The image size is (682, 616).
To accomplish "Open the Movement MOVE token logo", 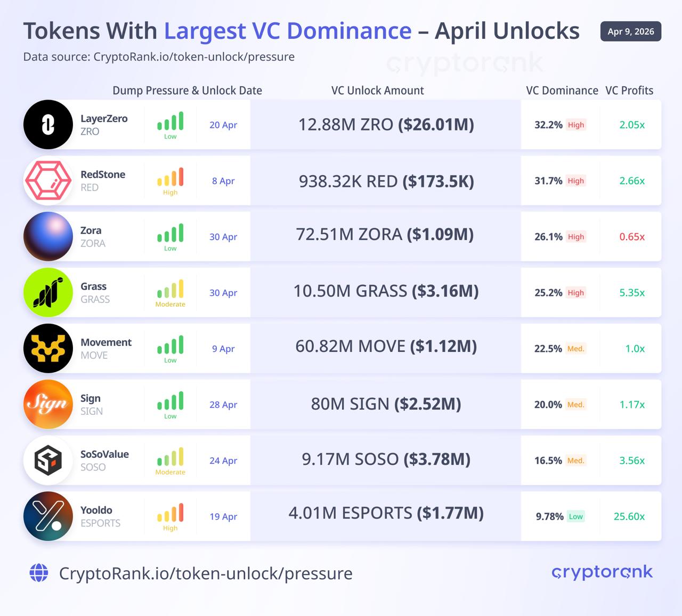I will pos(48,348).
